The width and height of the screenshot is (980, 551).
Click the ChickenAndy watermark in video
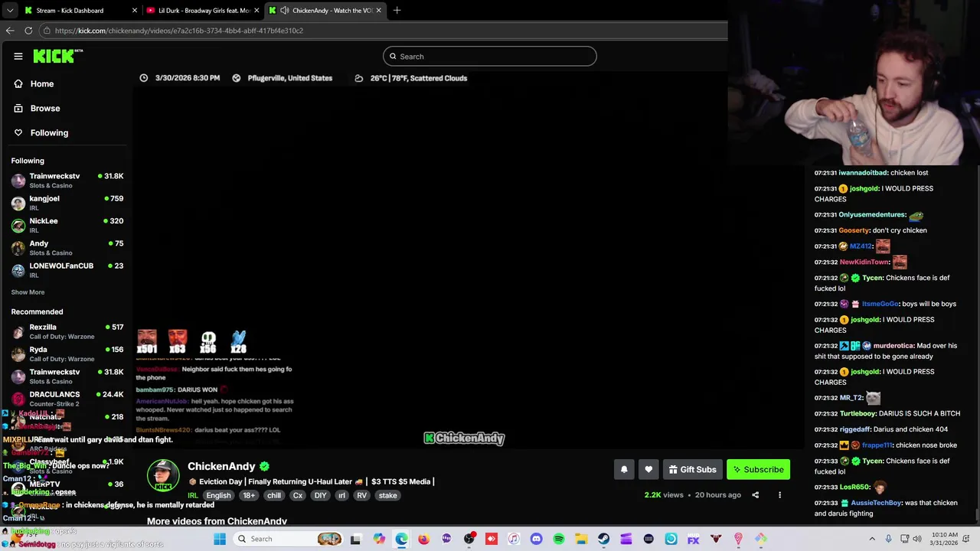click(464, 439)
